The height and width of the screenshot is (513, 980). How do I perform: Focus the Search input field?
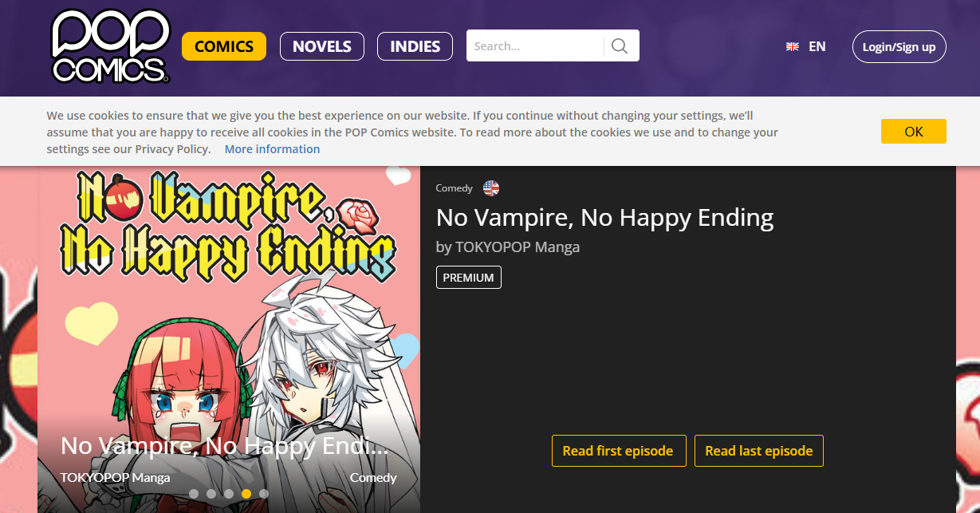point(535,46)
